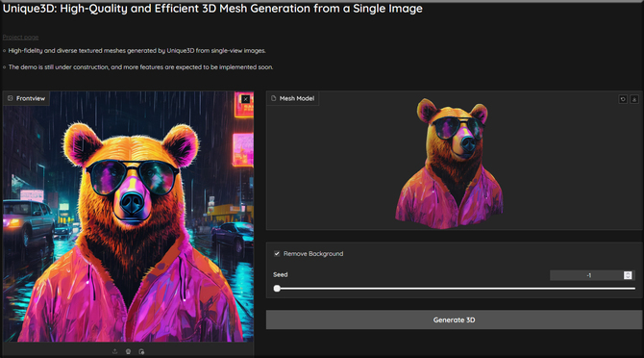Click the bear front view input image
This screenshot has width=644, height=358.
pyautogui.click(x=129, y=217)
